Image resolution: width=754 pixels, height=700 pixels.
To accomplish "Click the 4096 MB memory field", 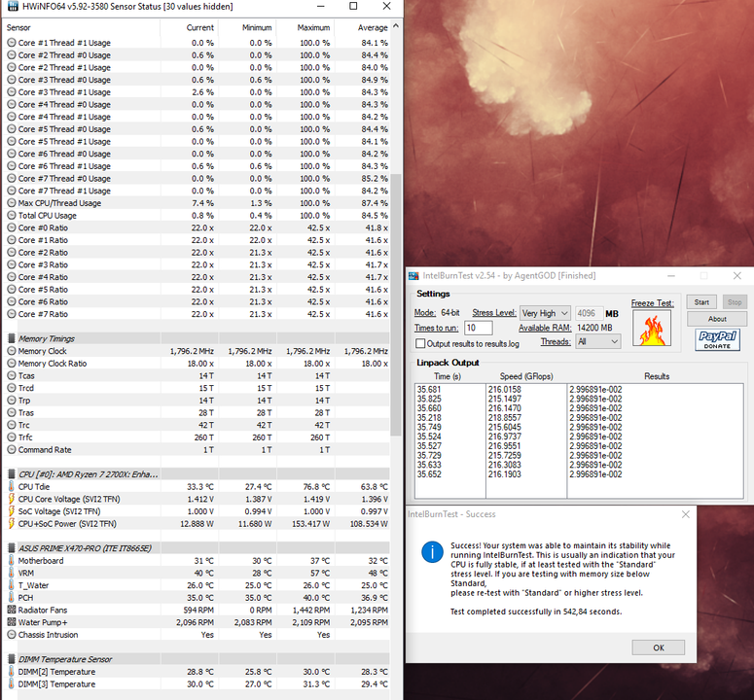I will (589, 313).
